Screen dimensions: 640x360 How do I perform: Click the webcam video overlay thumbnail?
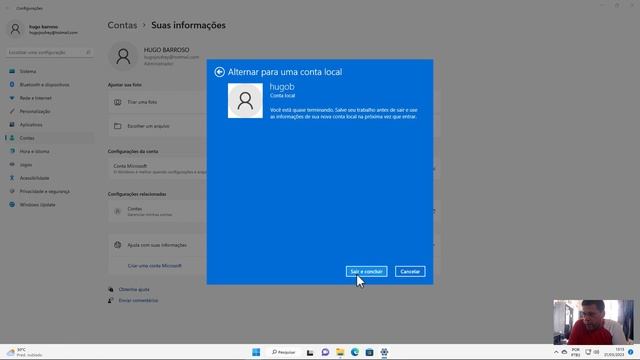[x=593, y=322]
